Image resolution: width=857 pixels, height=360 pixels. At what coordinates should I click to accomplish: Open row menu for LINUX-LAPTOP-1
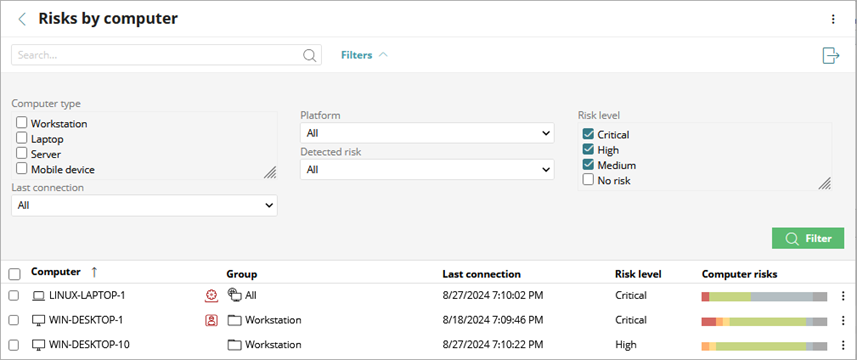coord(842,296)
